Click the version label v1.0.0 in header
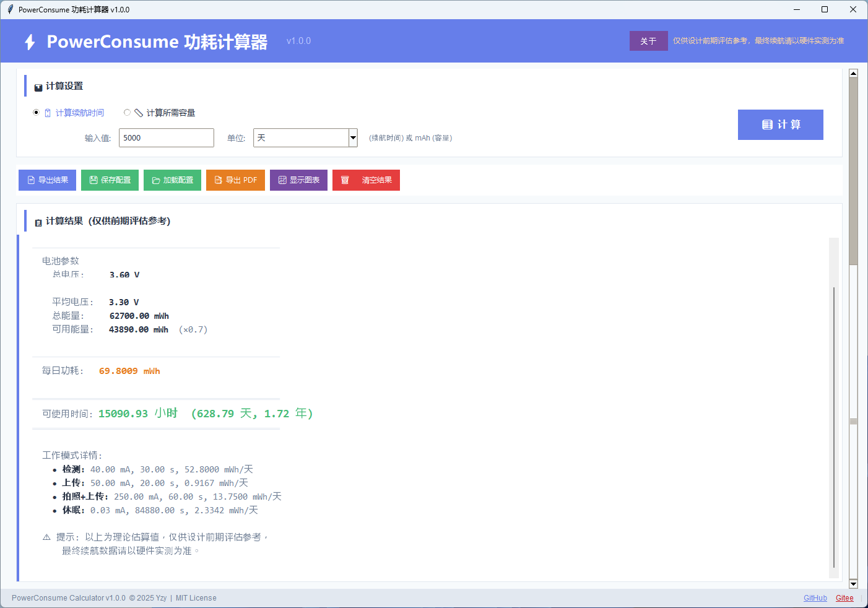 pyautogui.click(x=298, y=41)
